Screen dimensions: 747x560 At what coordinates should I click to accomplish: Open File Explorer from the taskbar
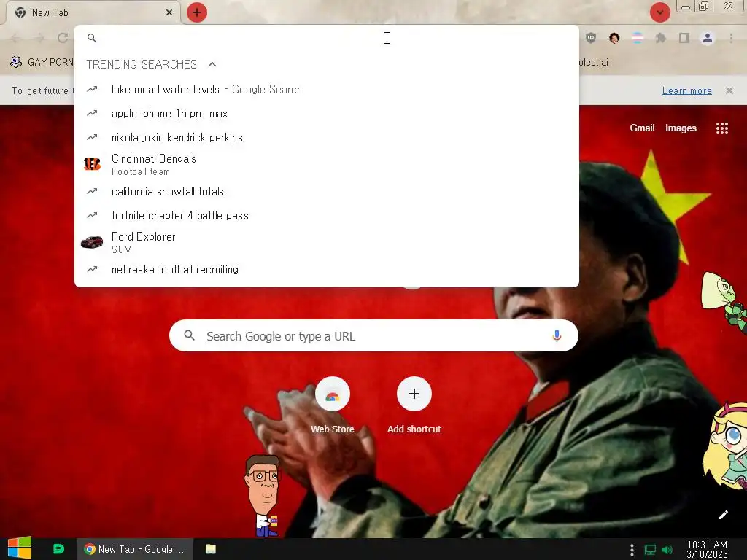coord(211,549)
